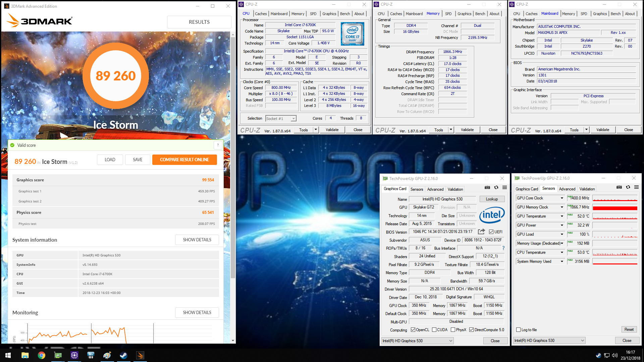Toggle the PhysX checkbox
The height and width of the screenshot is (362, 644).
pyautogui.click(x=453, y=330)
